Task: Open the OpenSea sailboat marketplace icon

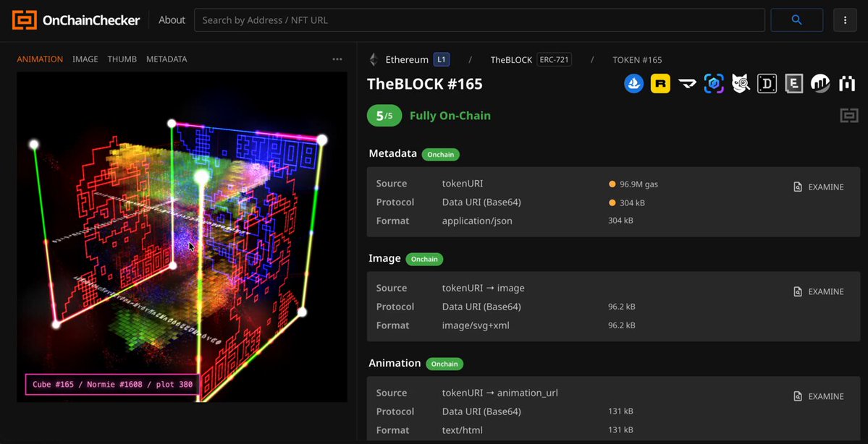Action: [634, 83]
